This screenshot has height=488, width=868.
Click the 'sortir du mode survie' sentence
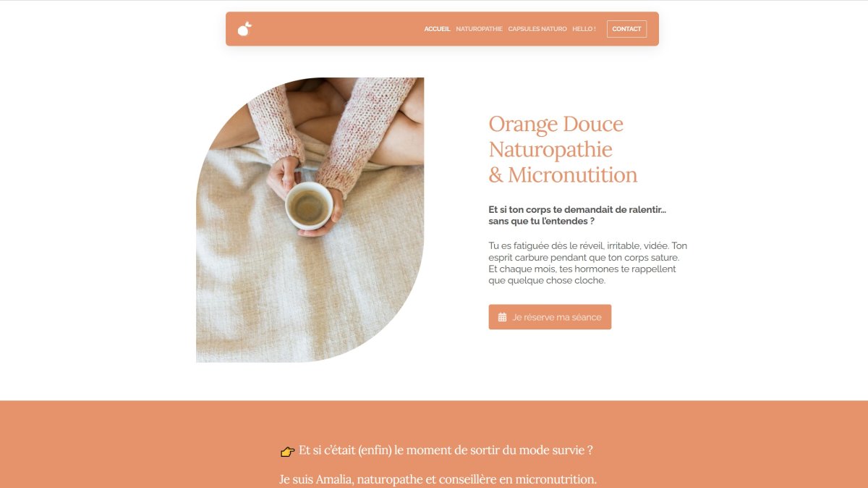click(446, 450)
